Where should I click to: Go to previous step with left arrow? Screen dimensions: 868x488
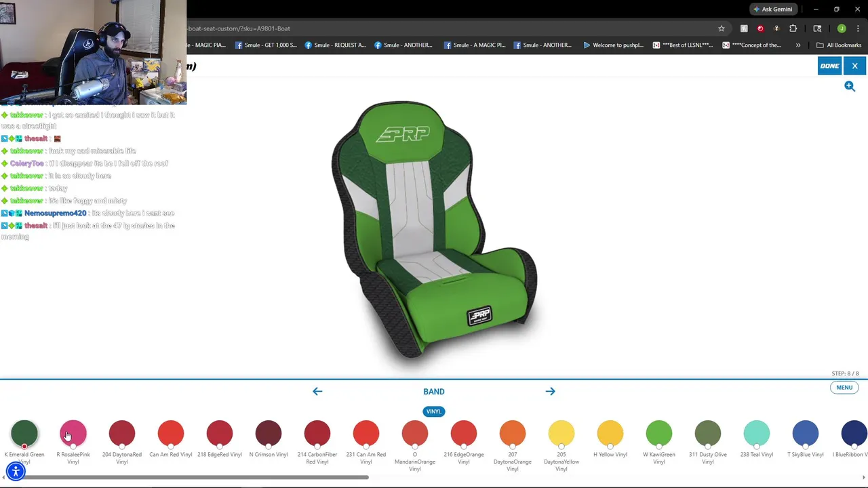[317, 391]
